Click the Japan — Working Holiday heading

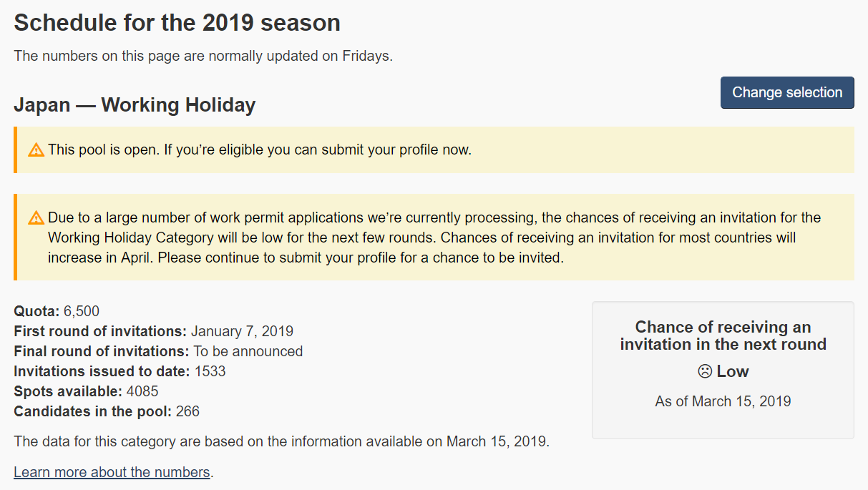coord(135,105)
